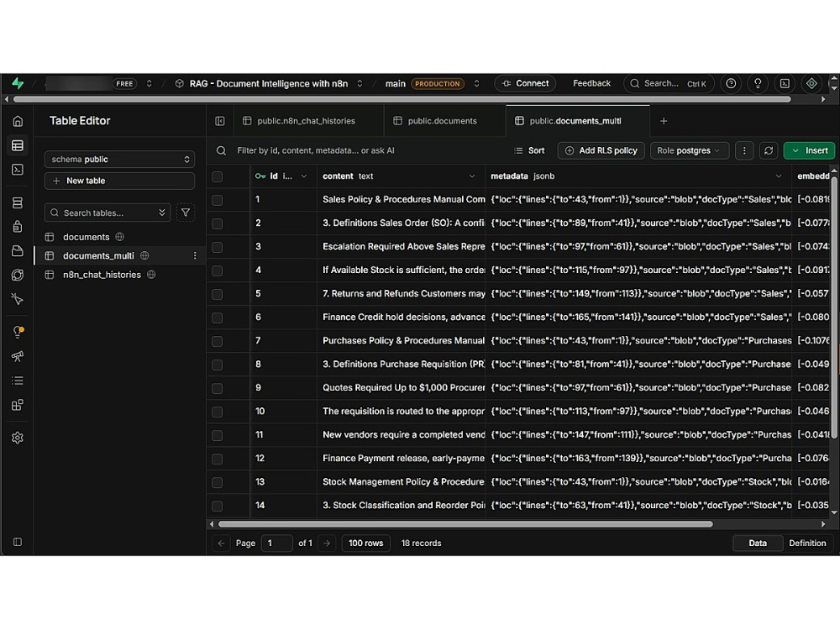Click the Feedback button

[x=591, y=83]
